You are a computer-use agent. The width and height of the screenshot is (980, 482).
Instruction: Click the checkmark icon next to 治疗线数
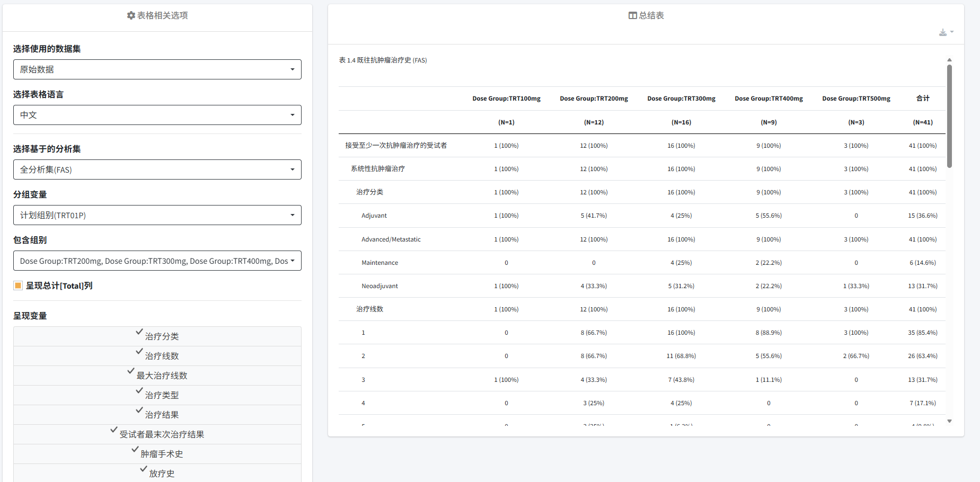pos(139,352)
